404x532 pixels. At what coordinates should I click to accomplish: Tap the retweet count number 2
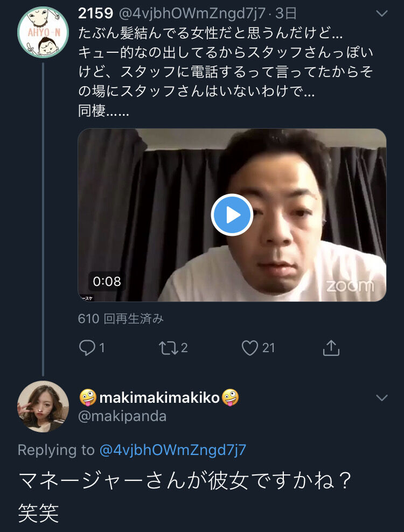184,348
